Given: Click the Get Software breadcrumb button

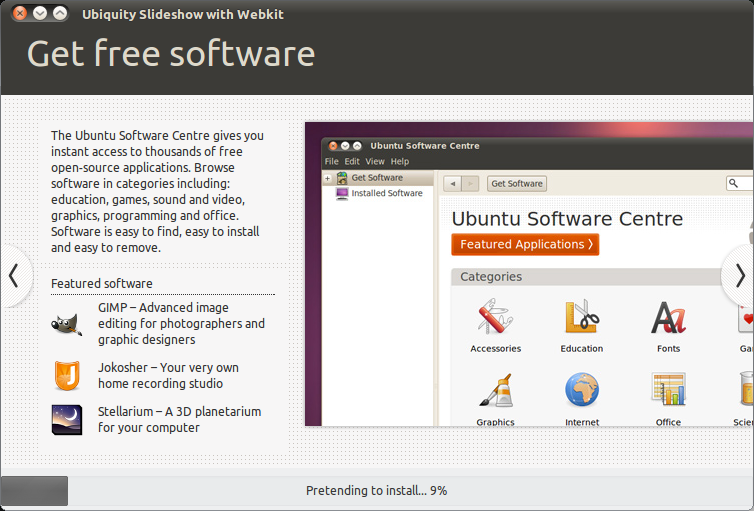Looking at the screenshot, I should 517,184.
